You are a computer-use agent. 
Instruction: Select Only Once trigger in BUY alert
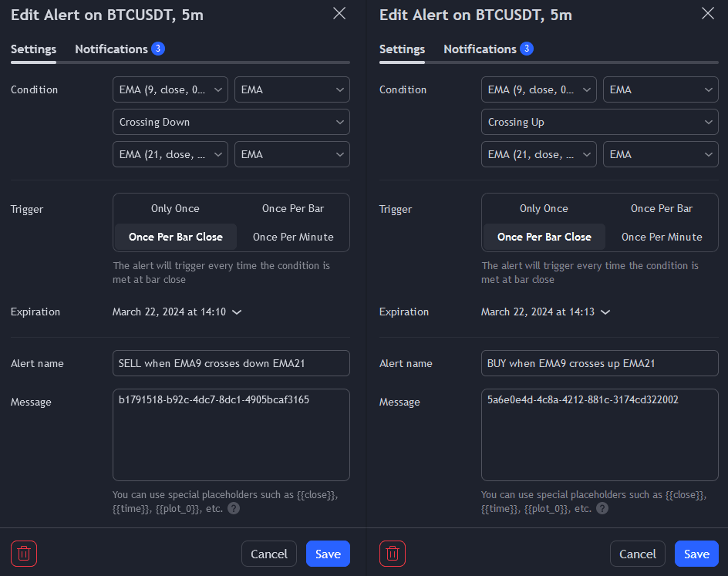[x=544, y=208]
